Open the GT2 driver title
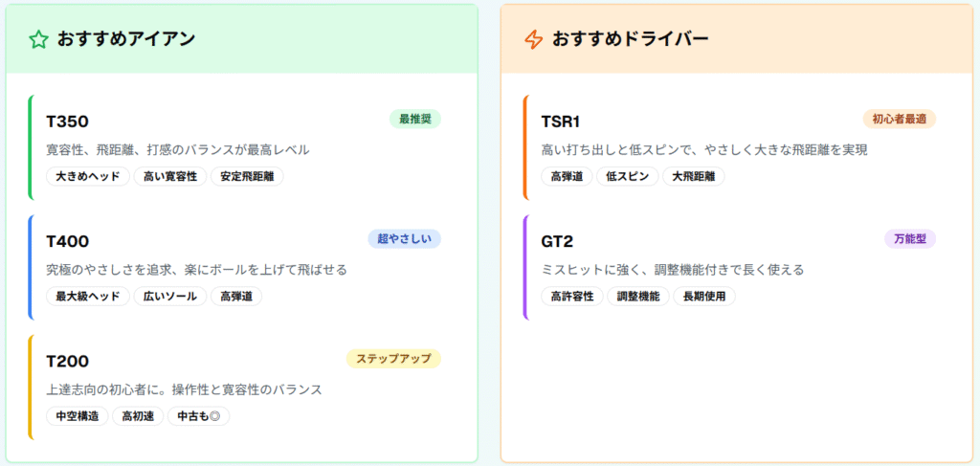980x466 pixels. (x=558, y=241)
